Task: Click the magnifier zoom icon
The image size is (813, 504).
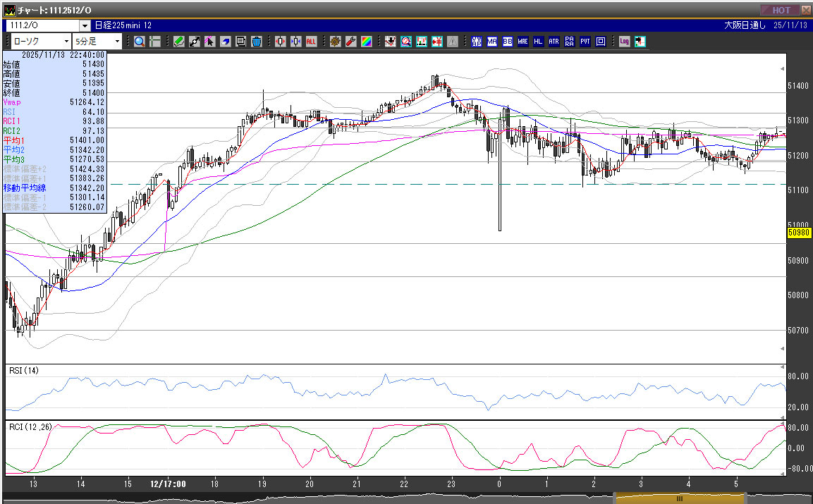Action: click(x=139, y=42)
